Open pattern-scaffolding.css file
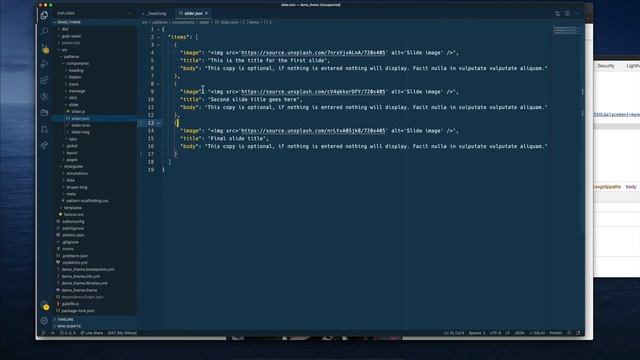640x360 pixels. click(x=87, y=201)
